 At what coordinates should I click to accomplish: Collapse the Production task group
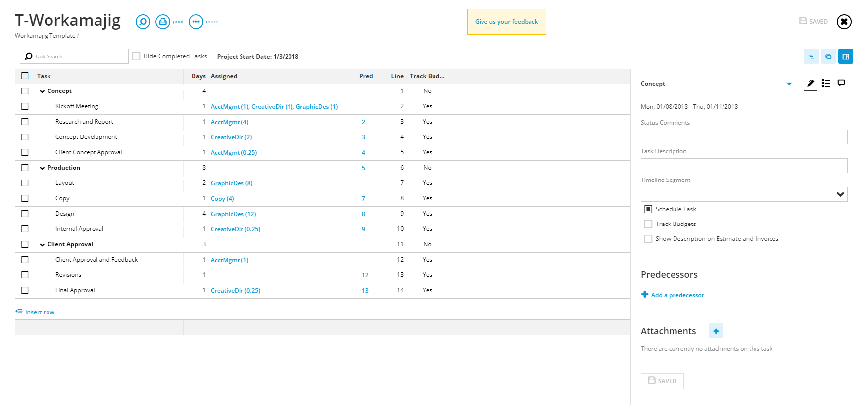pyautogui.click(x=42, y=168)
